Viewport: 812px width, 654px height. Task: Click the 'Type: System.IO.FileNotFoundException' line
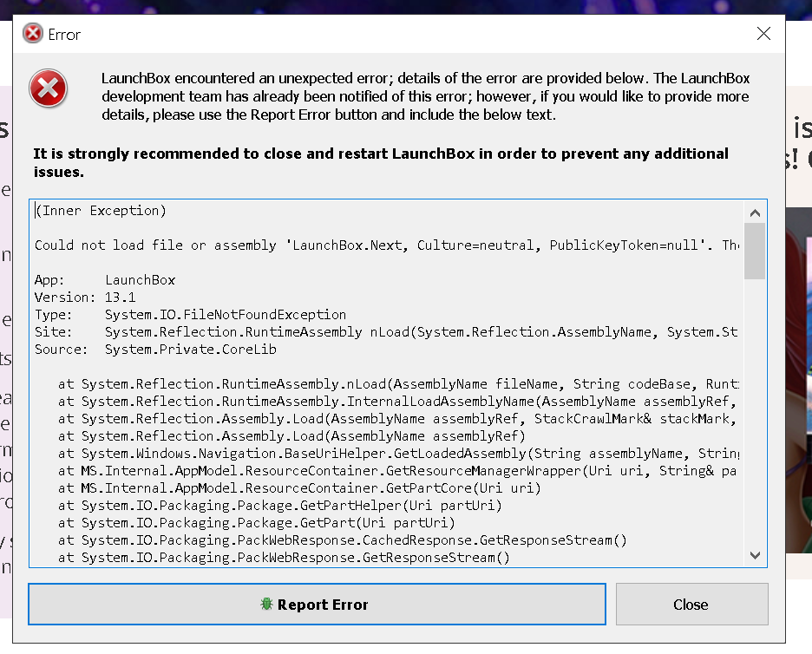tap(191, 315)
